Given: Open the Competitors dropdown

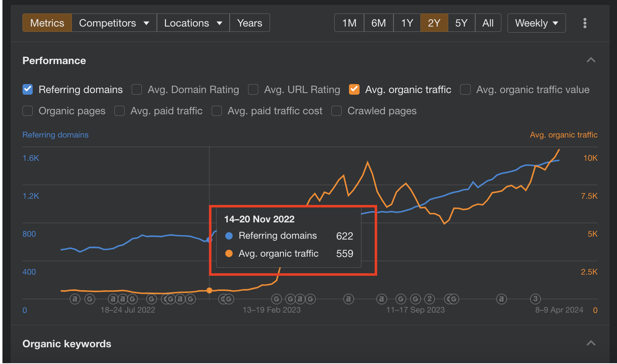Looking at the screenshot, I should tap(114, 23).
